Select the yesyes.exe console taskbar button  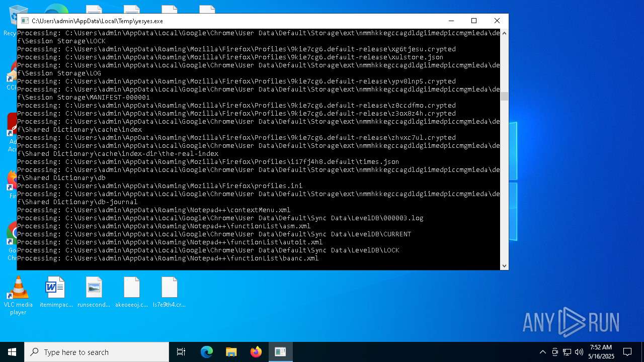[280, 352]
